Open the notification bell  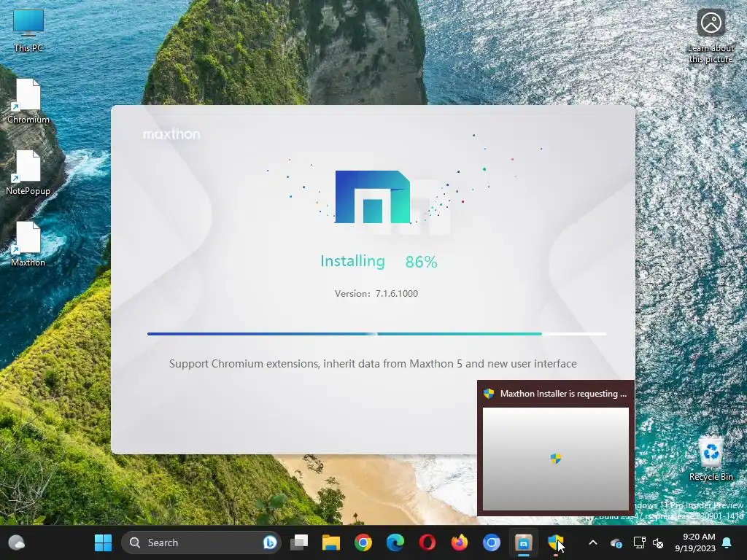[727, 542]
